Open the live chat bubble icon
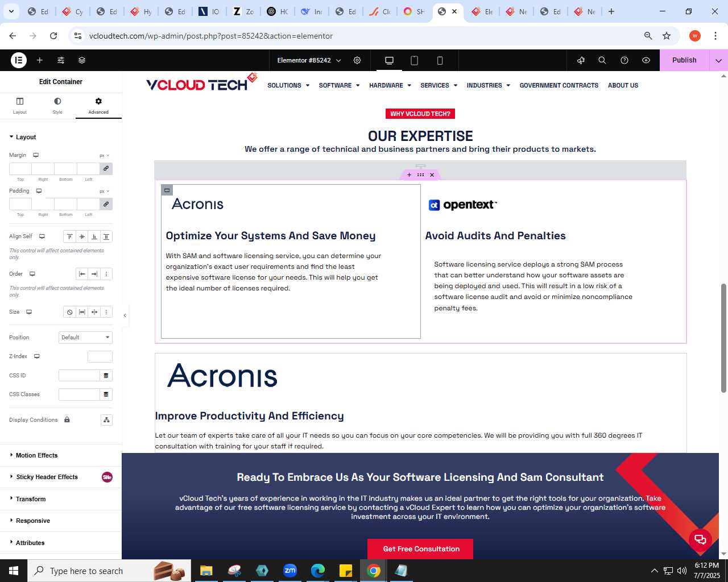Screen dimensions: 728x582 pyautogui.click(x=700, y=539)
